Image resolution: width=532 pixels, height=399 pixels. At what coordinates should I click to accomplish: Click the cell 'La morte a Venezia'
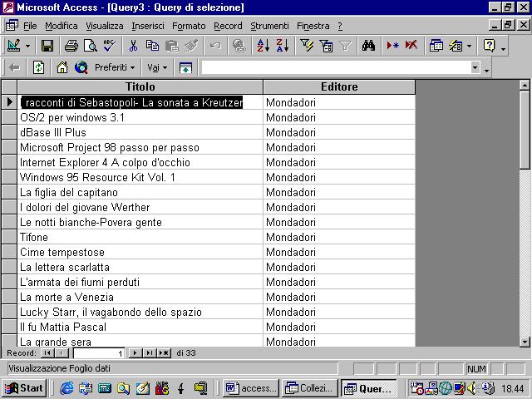tap(140, 297)
